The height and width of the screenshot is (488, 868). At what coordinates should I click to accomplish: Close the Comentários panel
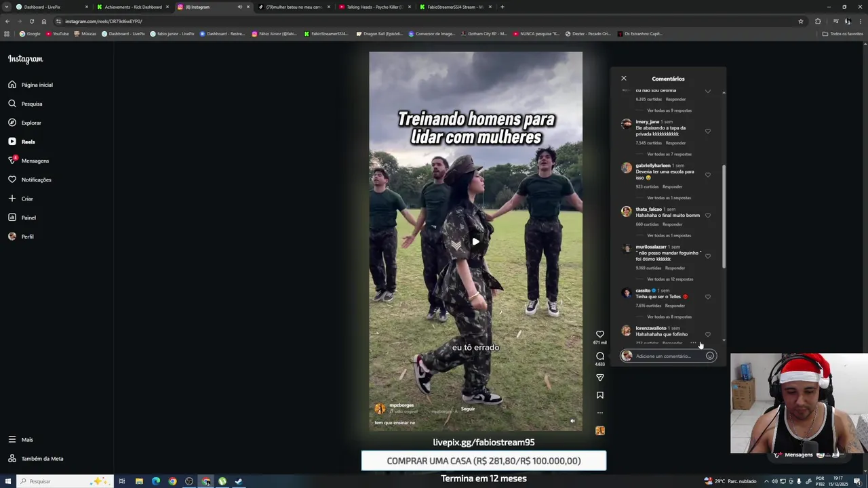point(624,79)
